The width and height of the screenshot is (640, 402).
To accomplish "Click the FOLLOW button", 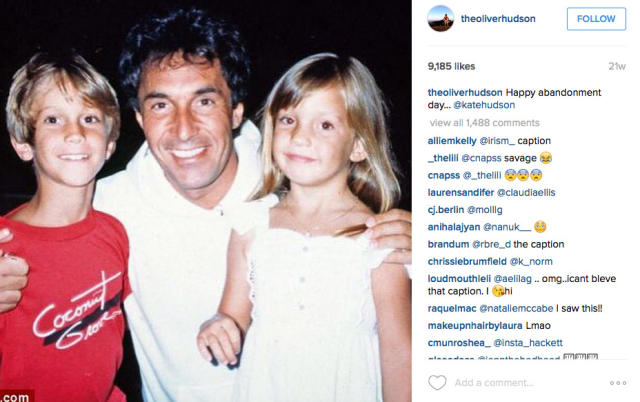I will tap(596, 19).
